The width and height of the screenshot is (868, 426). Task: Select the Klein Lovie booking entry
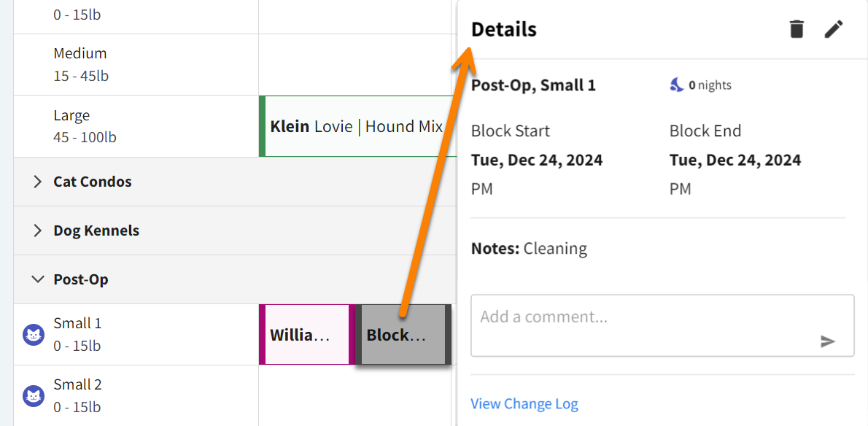[356, 126]
